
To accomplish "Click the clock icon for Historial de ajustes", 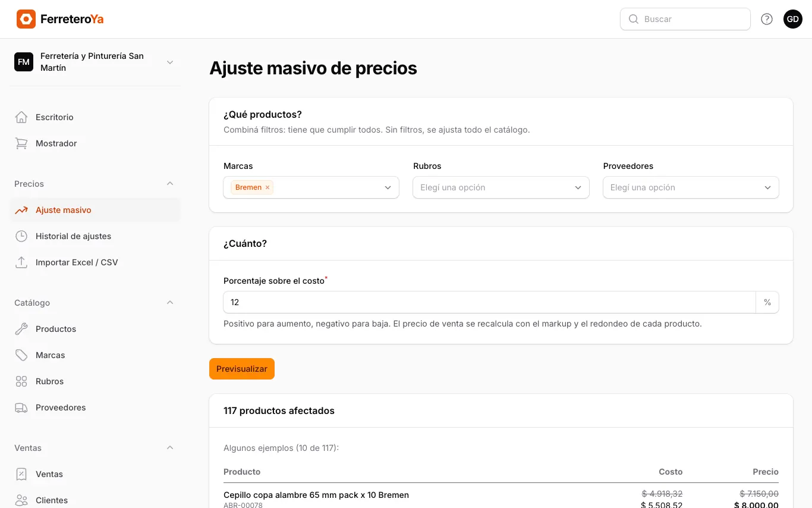I will tap(21, 236).
